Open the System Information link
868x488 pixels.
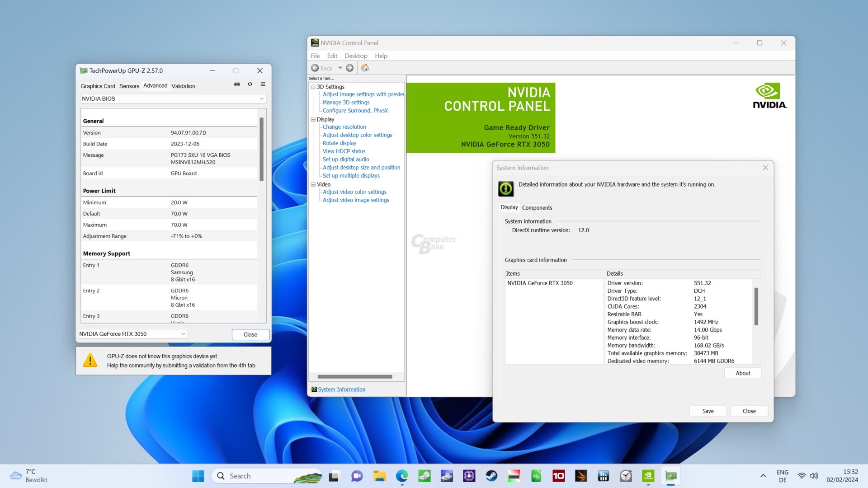pyautogui.click(x=341, y=389)
